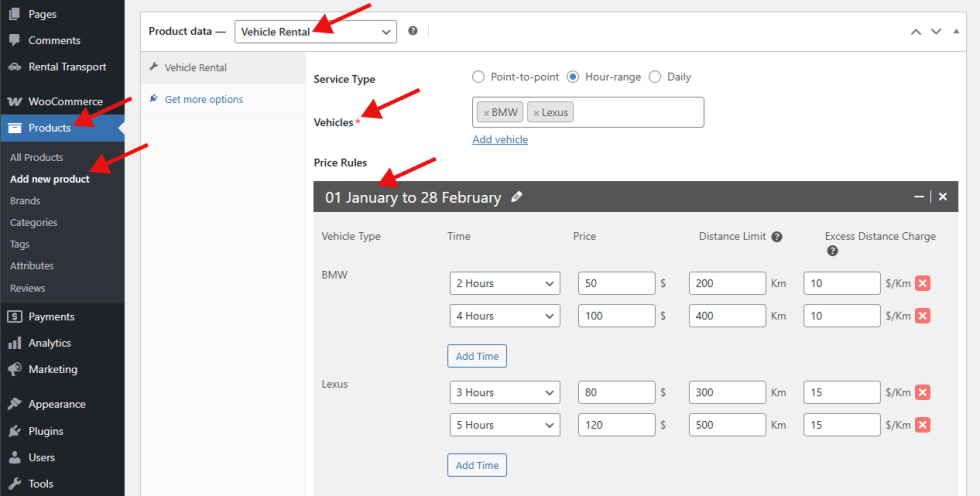Delete the BMW 2 Hours price row
The height and width of the screenshot is (496, 980).
point(923,283)
